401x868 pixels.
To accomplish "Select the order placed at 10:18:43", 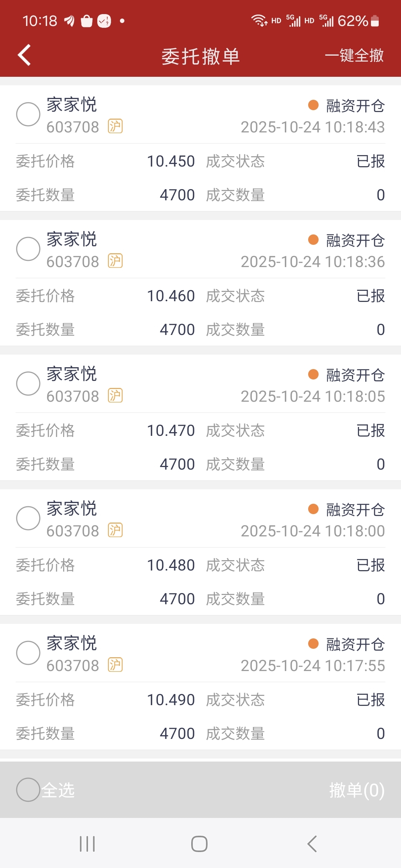I will coord(28,114).
